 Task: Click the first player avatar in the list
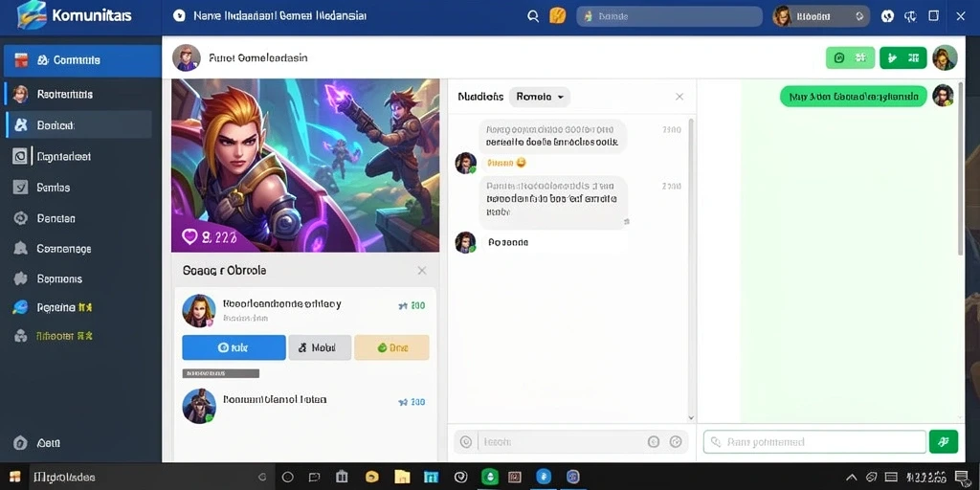199,311
